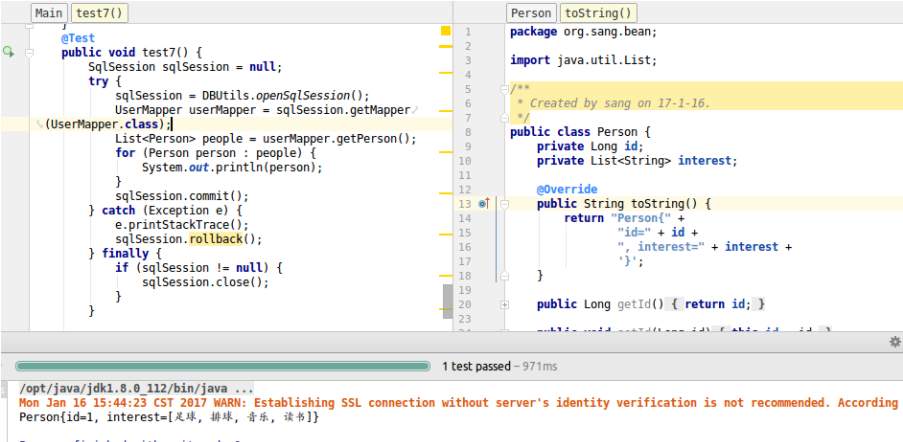The width and height of the screenshot is (903, 442).
Task: Click the yellow inspection status square atop the left editor
Action: (x=446, y=31)
